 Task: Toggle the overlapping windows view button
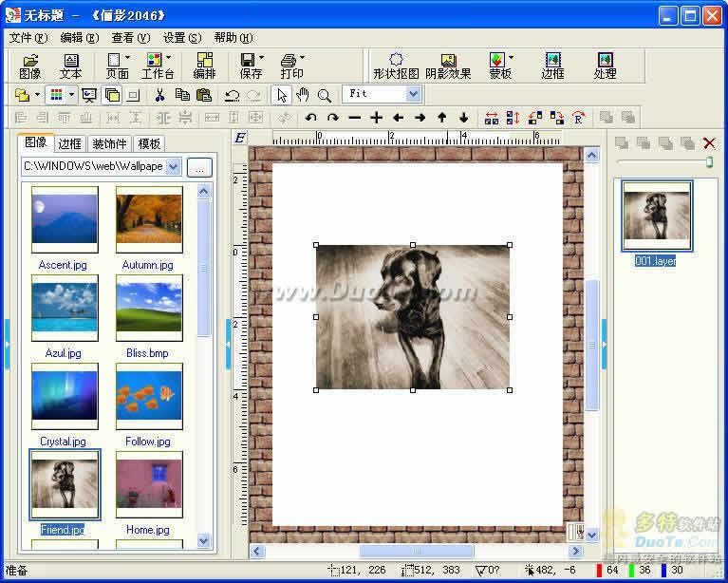click(x=111, y=95)
